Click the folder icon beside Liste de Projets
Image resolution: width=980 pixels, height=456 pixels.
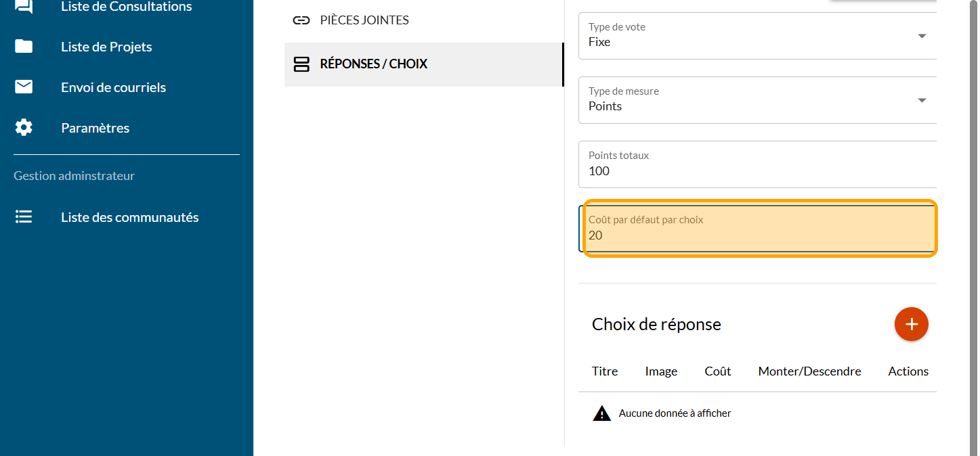(x=24, y=47)
